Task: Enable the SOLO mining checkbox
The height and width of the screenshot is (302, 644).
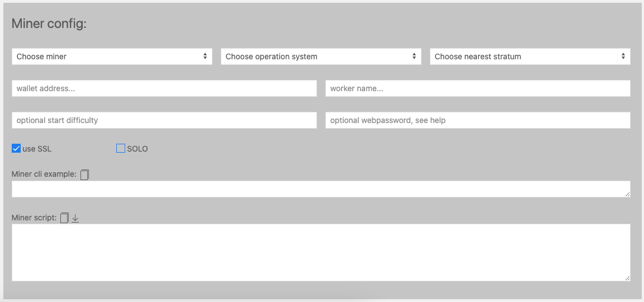Action: tap(121, 149)
